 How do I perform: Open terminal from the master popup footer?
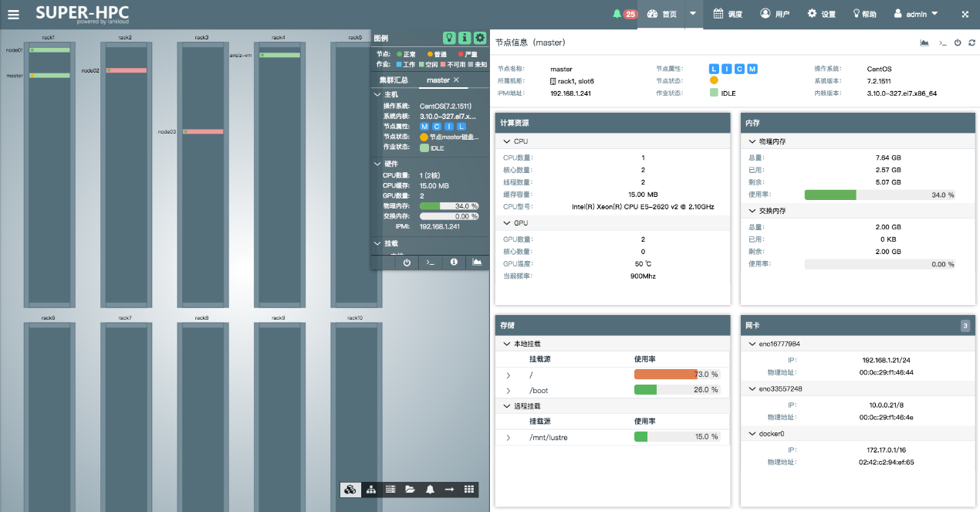[x=431, y=263]
